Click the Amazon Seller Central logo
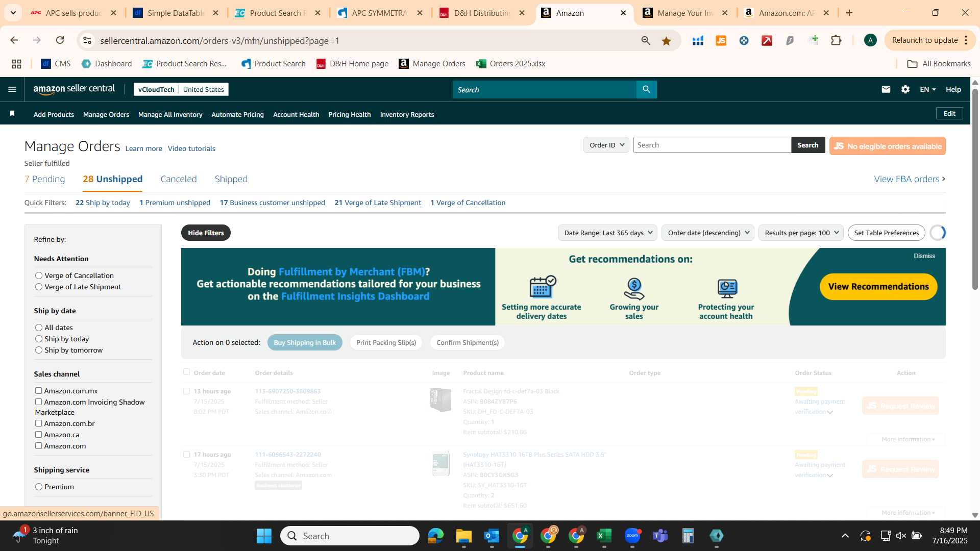 [74, 89]
